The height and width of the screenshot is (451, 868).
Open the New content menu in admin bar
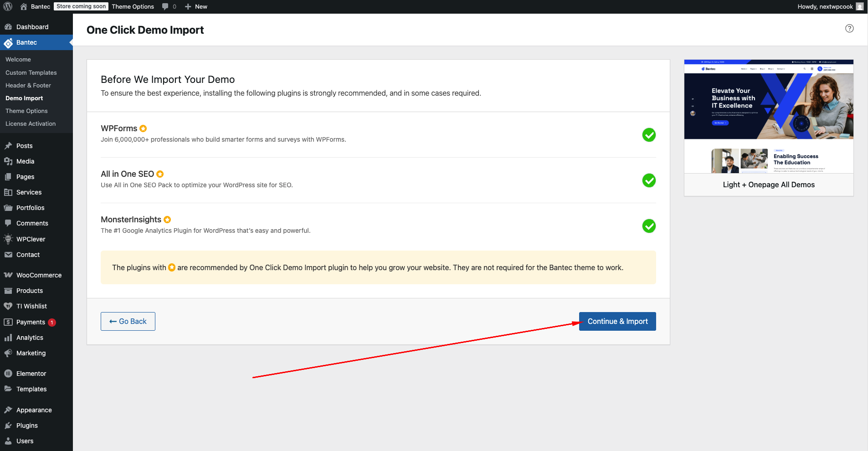196,6
